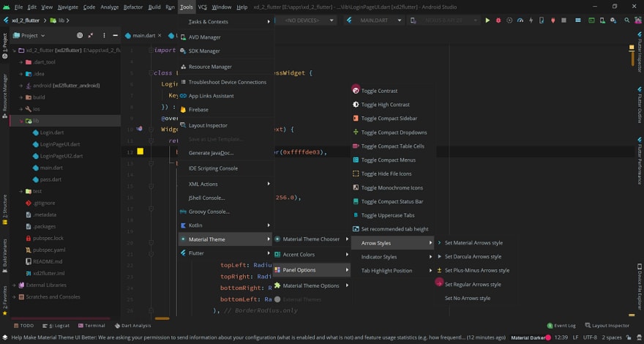This screenshot has height=344, width=644.
Task: Expand the test folder
Action: [21, 191]
